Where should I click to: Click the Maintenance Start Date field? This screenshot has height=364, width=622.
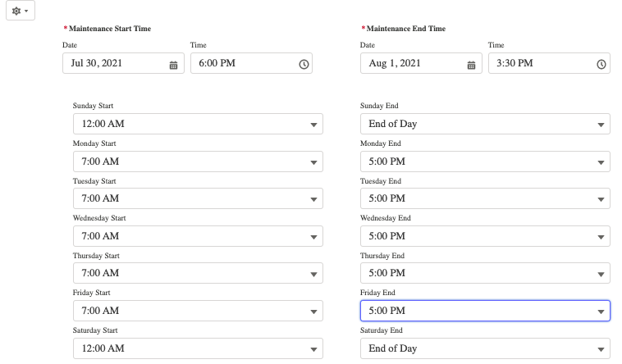click(x=115, y=64)
